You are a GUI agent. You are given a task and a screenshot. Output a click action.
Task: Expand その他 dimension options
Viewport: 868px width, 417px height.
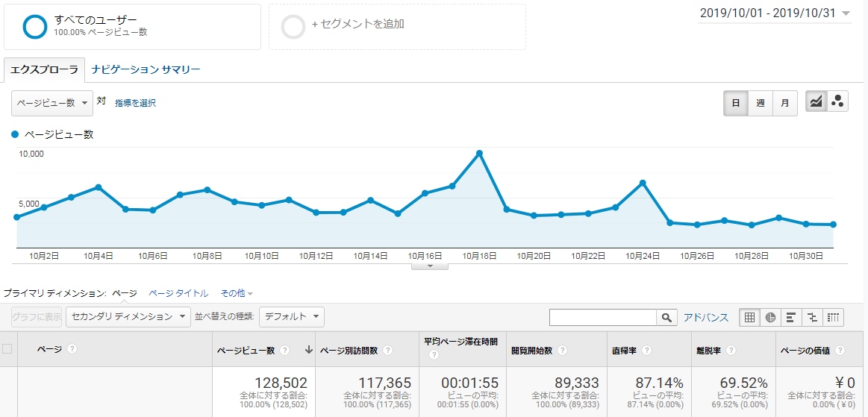[237, 293]
